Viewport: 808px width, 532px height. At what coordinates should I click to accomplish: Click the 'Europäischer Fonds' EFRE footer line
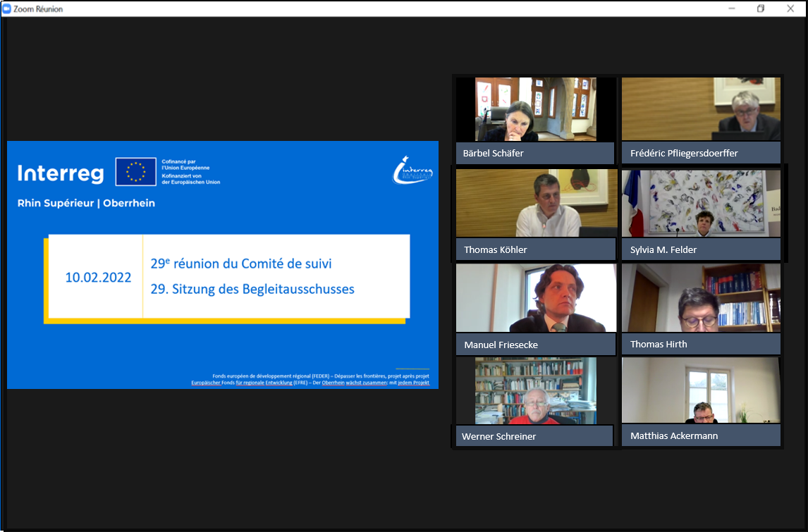[x=310, y=383]
